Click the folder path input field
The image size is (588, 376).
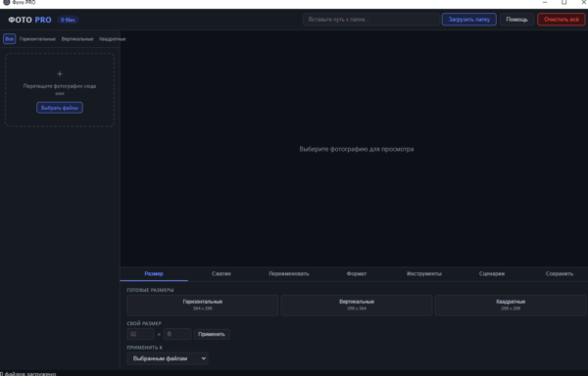370,20
